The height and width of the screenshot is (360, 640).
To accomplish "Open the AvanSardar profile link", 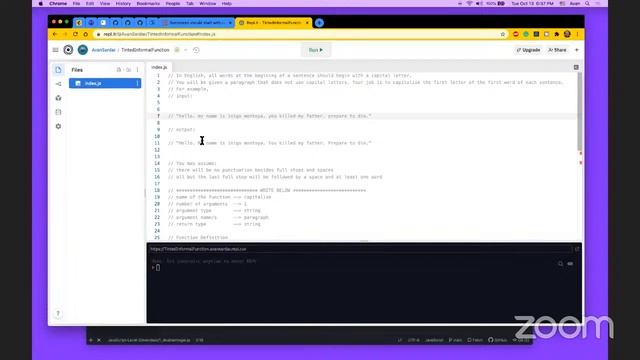I will [x=104, y=50].
